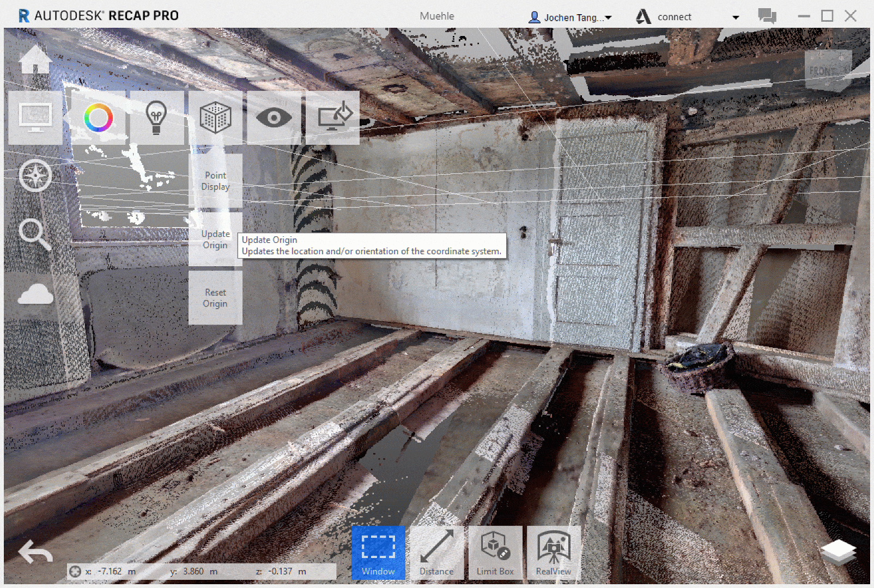Viewport: 874px width, 588px height.
Task: Open the Color Mode wheel
Action: point(99,118)
